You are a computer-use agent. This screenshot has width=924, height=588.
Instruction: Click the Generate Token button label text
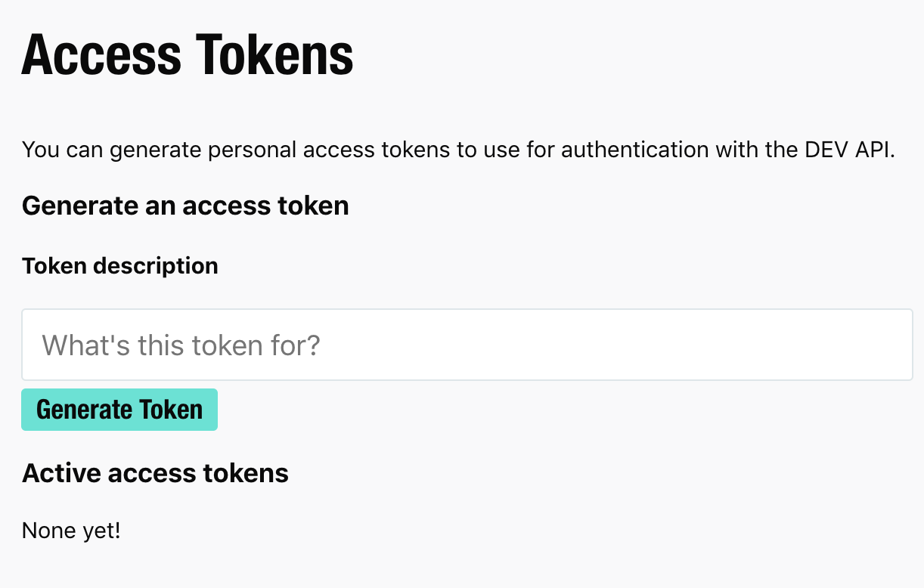[x=119, y=409]
